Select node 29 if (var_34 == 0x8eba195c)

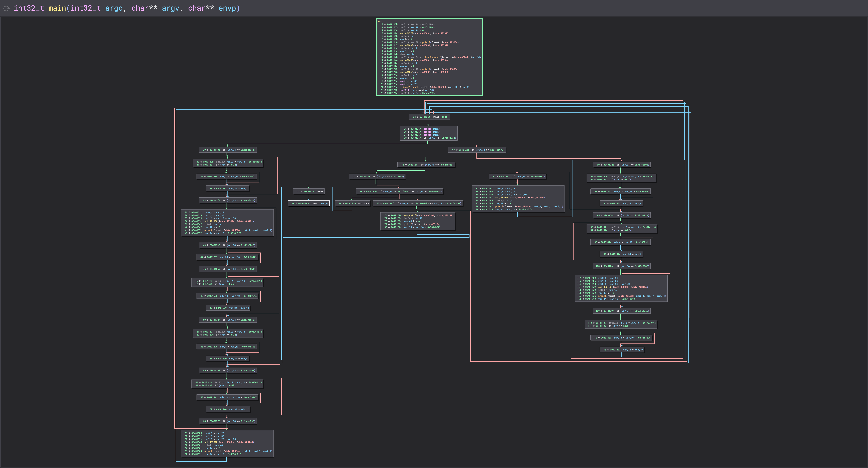pos(228,150)
